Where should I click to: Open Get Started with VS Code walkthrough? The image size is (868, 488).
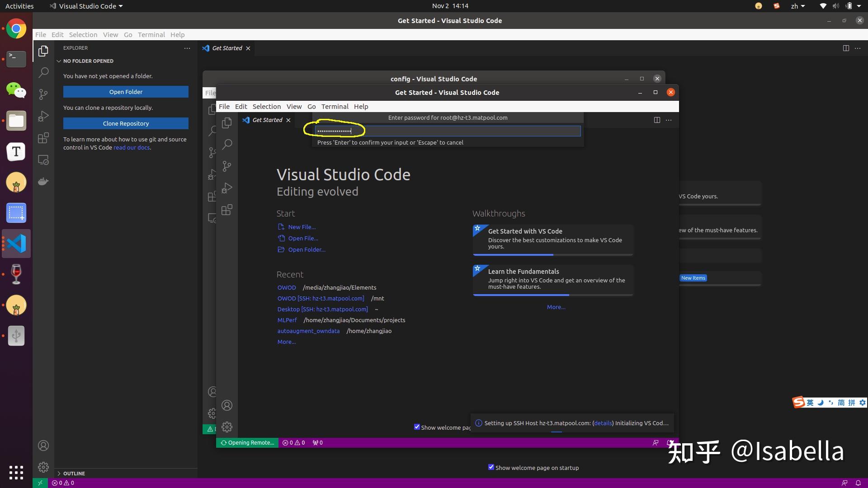pyautogui.click(x=553, y=240)
